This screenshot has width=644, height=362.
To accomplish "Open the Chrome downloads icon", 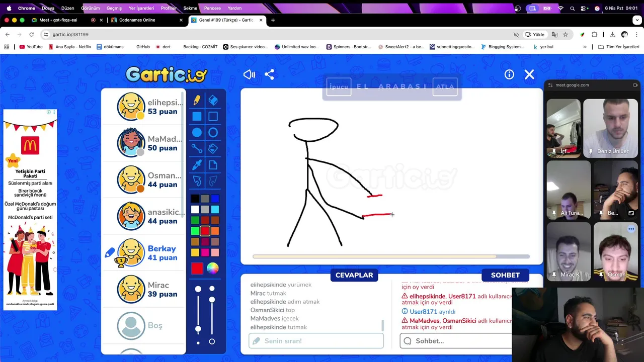I will (612, 35).
